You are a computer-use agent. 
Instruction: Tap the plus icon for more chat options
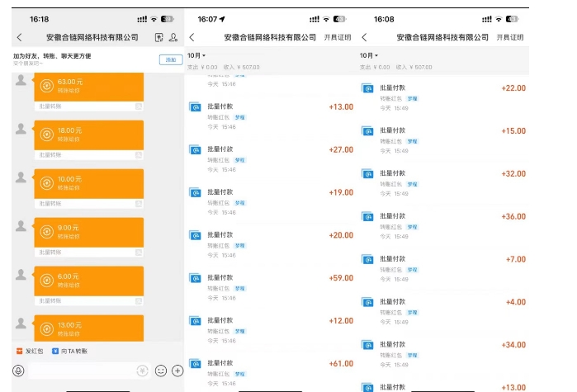tap(177, 371)
